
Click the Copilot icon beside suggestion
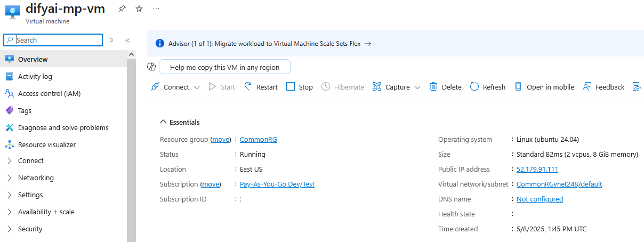[151, 67]
